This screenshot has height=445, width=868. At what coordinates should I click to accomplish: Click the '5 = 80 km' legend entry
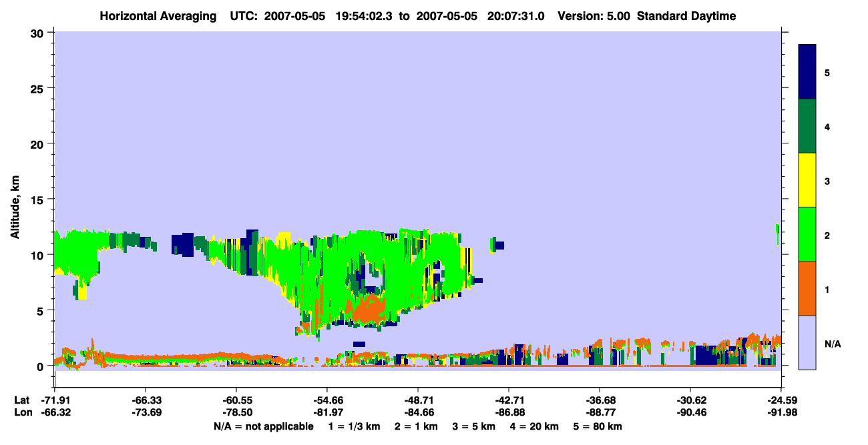tap(599, 426)
